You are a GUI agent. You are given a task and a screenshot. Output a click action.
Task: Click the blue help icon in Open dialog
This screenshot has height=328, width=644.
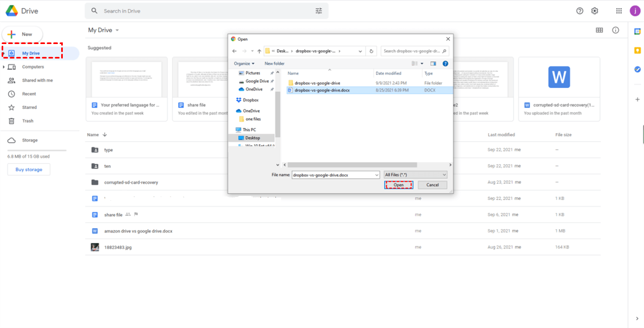(445, 63)
